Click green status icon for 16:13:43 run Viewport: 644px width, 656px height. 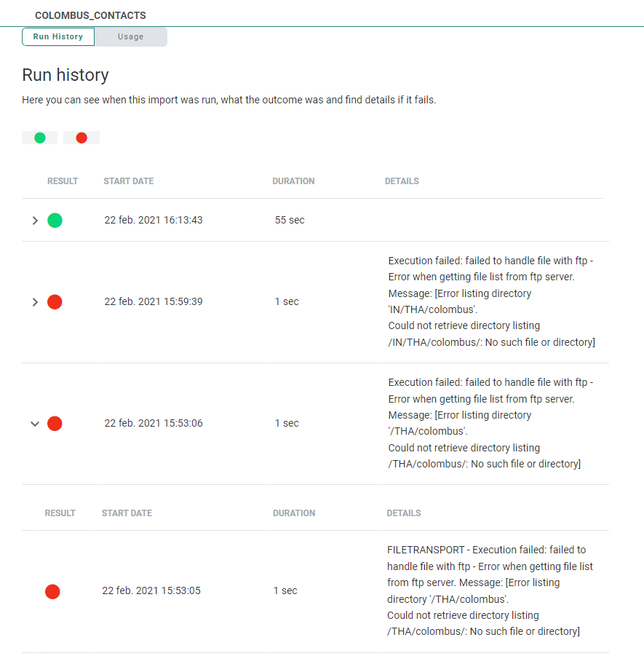(55, 220)
